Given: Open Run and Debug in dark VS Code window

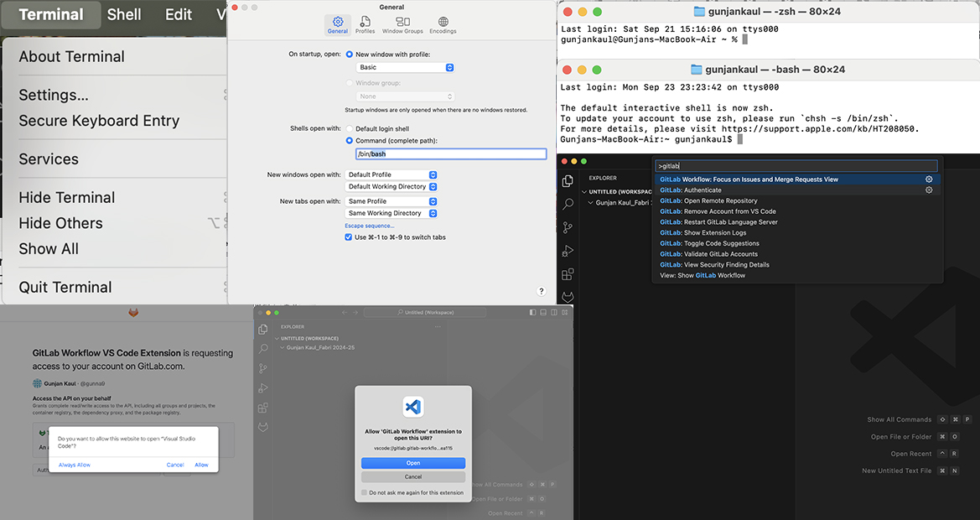Looking at the screenshot, I should [x=568, y=251].
